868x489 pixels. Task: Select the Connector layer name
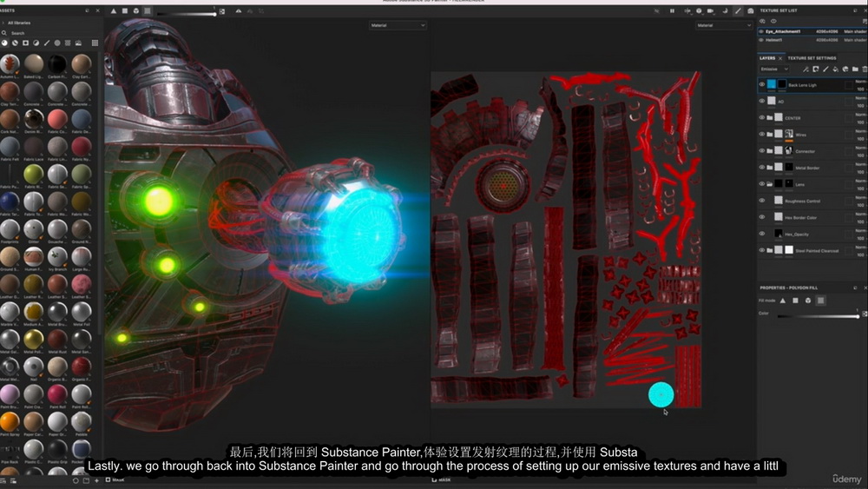point(805,151)
